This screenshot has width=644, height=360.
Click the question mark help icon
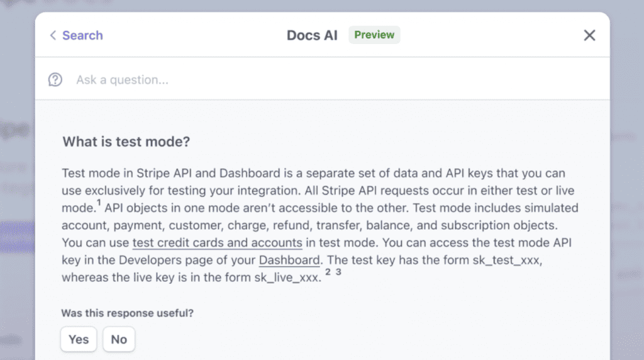coord(55,80)
